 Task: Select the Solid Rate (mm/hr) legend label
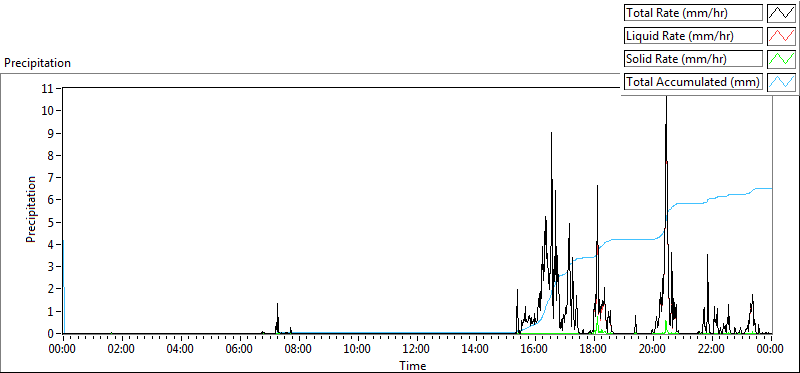tap(693, 59)
